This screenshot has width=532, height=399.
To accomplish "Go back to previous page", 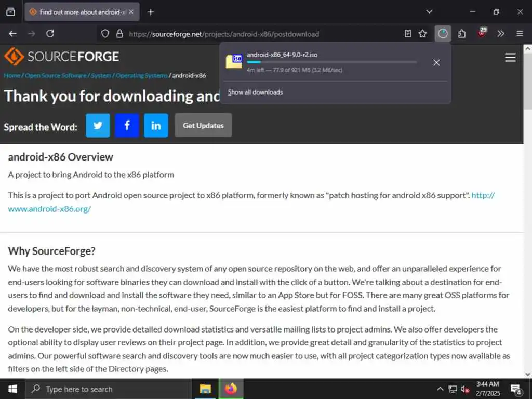I will coord(12,34).
